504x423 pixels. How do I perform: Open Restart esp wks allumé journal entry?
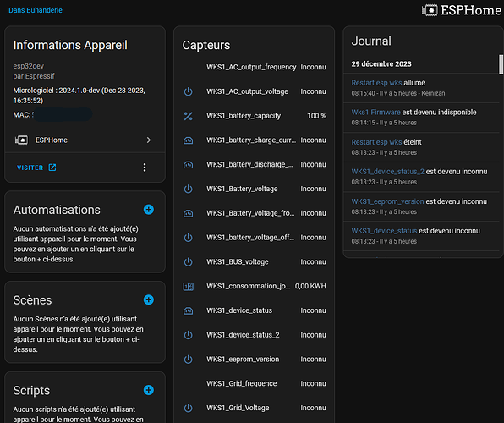pos(388,83)
